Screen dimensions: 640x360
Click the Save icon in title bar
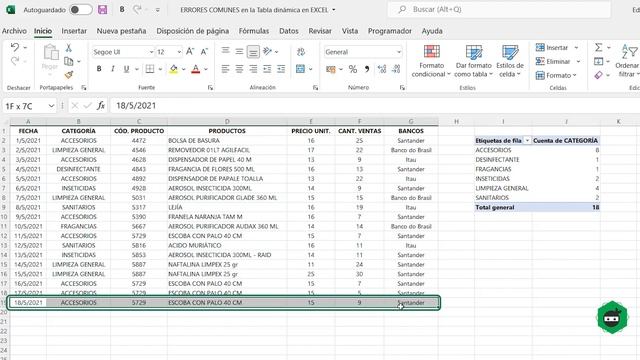point(102,9)
